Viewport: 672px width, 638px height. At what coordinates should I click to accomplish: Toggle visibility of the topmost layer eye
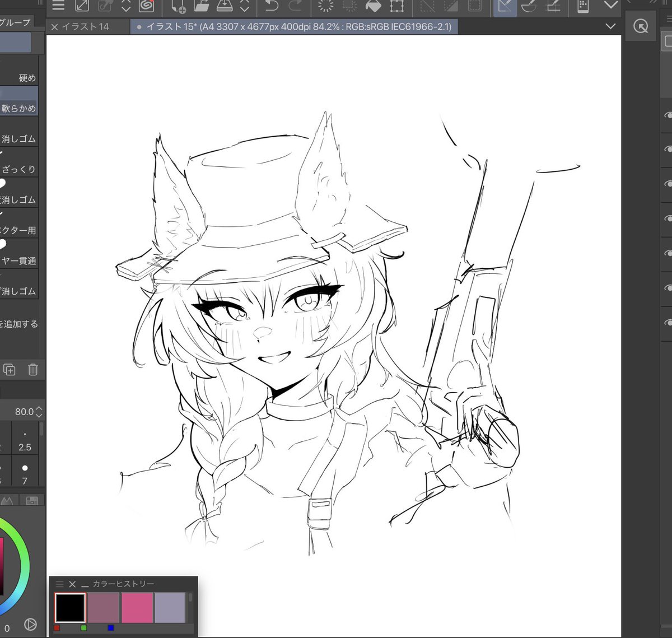668,115
